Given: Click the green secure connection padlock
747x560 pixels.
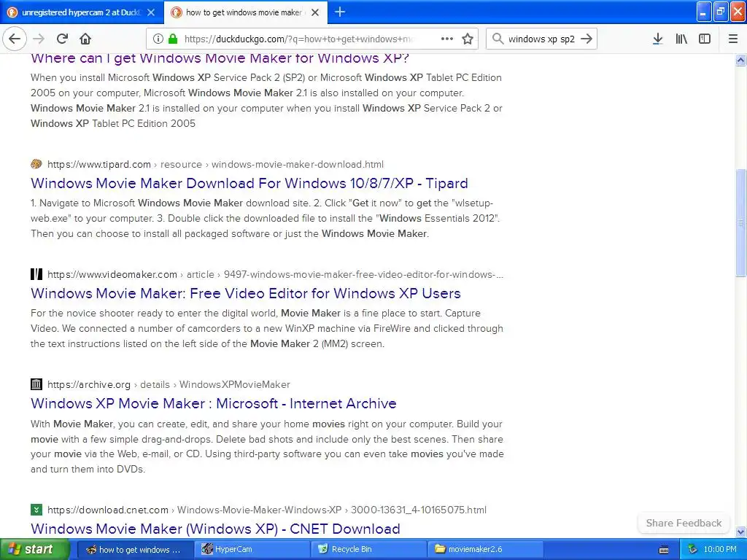Looking at the screenshot, I should coord(173,39).
